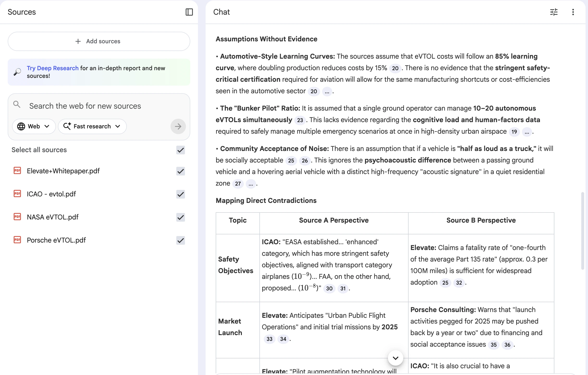Toggle ICAO - evtol.pdf checkbox
The height and width of the screenshot is (375, 588).
click(x=180, y=194)
